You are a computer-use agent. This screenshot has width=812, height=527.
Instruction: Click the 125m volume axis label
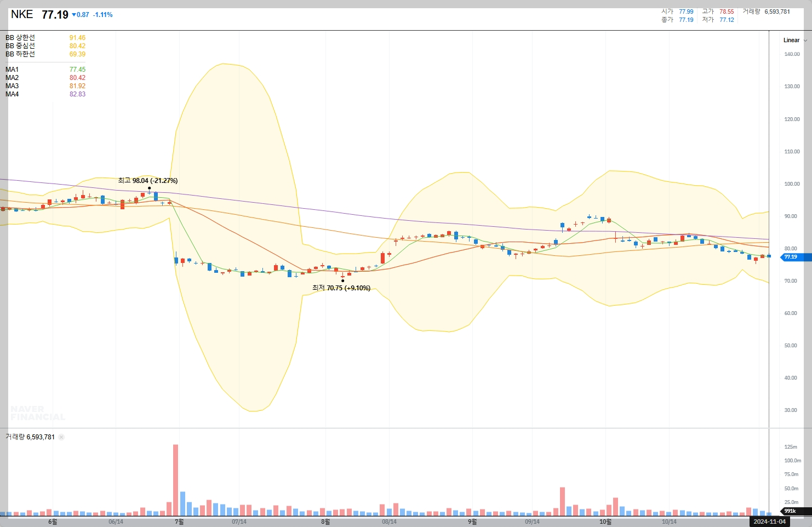791,447
